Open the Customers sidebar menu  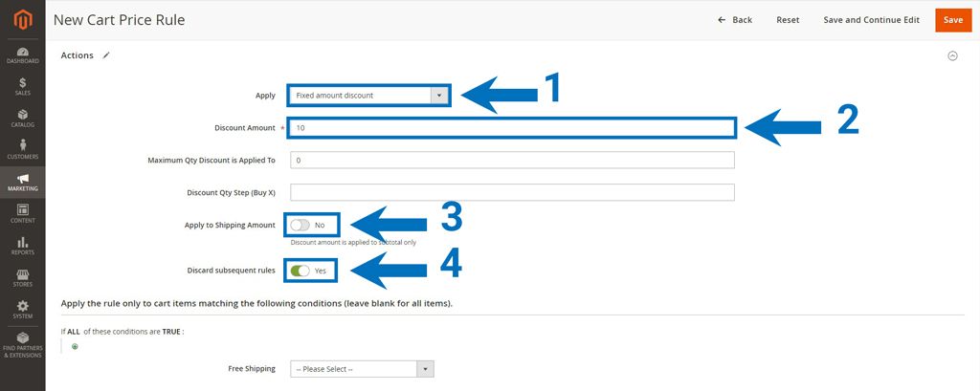pyautogui.click(x=23, y=150)
